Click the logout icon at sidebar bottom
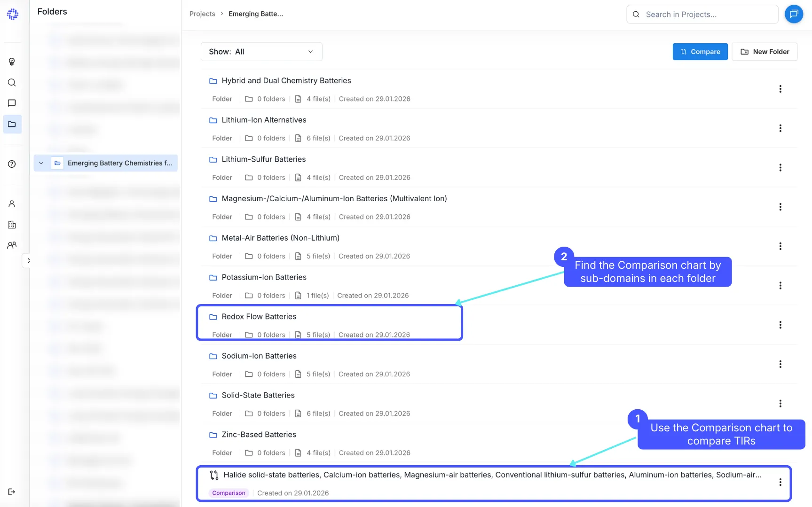Screen dimensions: 812x507 (12, 491)
